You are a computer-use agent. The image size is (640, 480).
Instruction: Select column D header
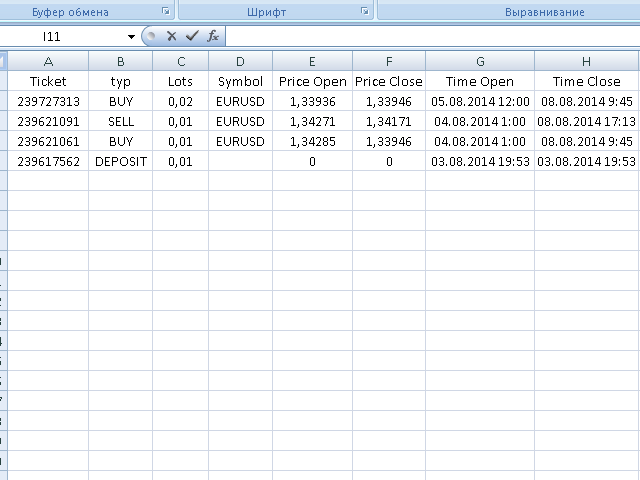coord(240,61)
